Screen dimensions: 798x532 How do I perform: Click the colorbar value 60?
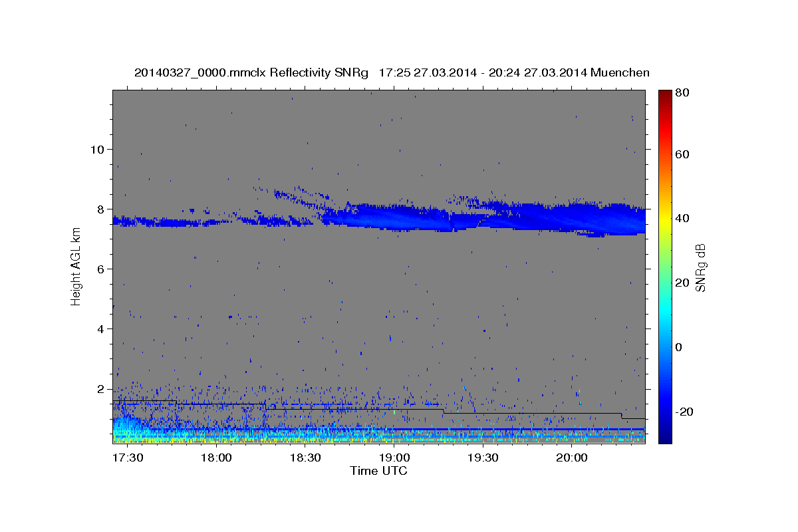[683, 154]
